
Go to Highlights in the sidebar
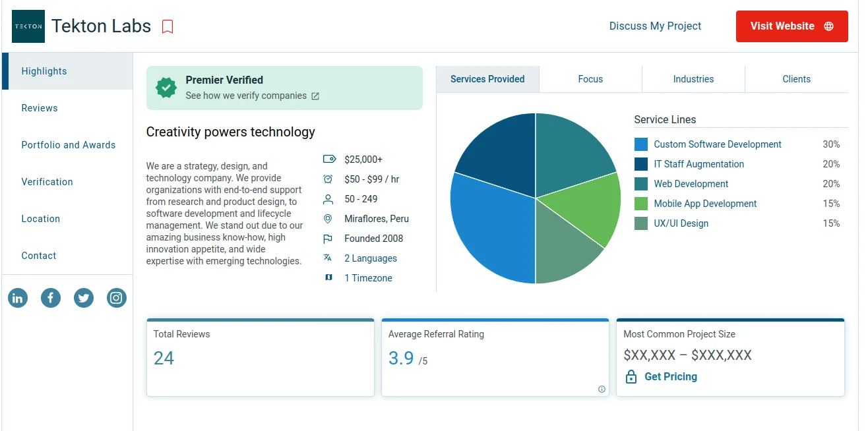tap(67, 71)
